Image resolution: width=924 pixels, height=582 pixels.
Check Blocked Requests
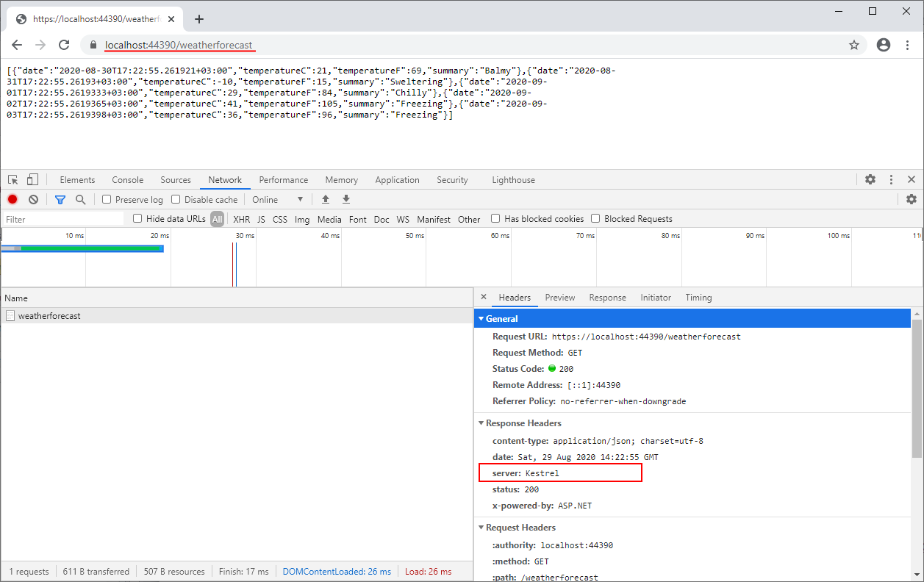coord(596,218)
